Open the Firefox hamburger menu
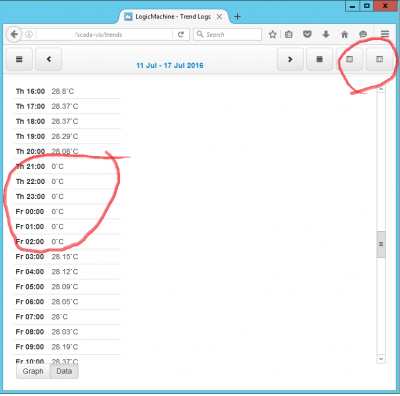400x396 pixels. pyautogui.click(x=385, y=34)
